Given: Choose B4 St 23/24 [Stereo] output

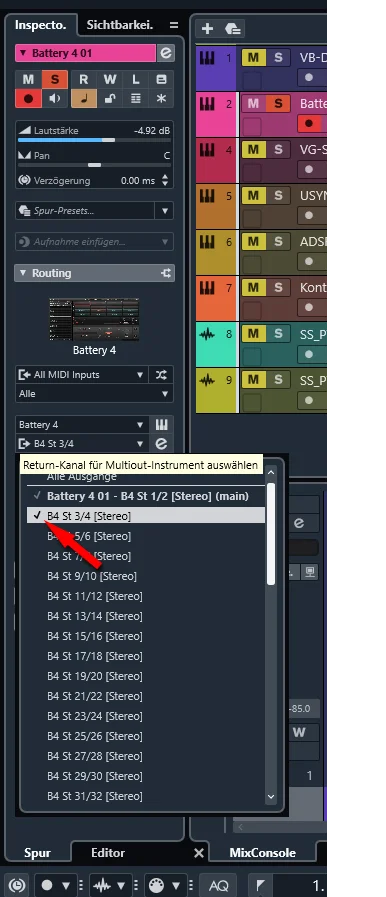Looking at the screenshot, I should click(146, 716).
